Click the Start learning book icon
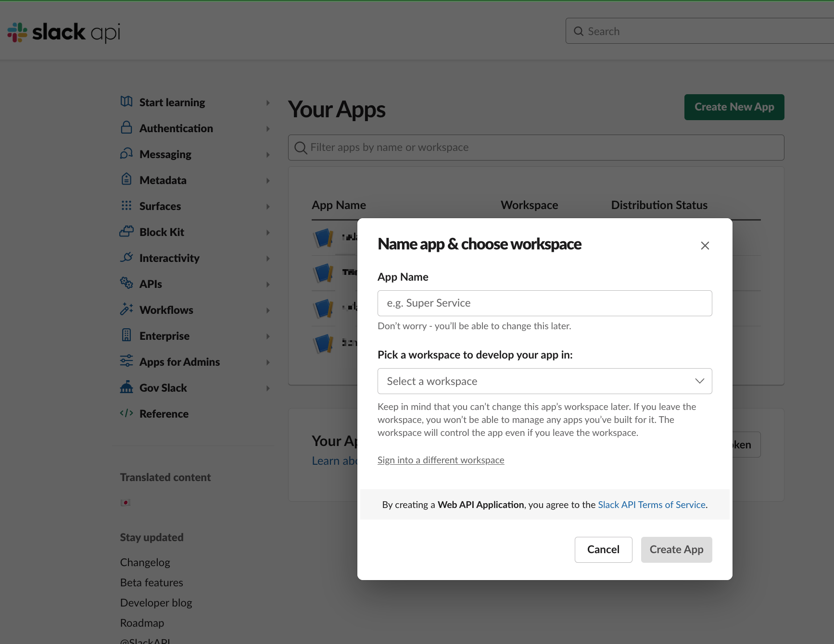Image resolution: width=834 pixels, height=644 pixels. pyautogui.click(x=126, y=101)
